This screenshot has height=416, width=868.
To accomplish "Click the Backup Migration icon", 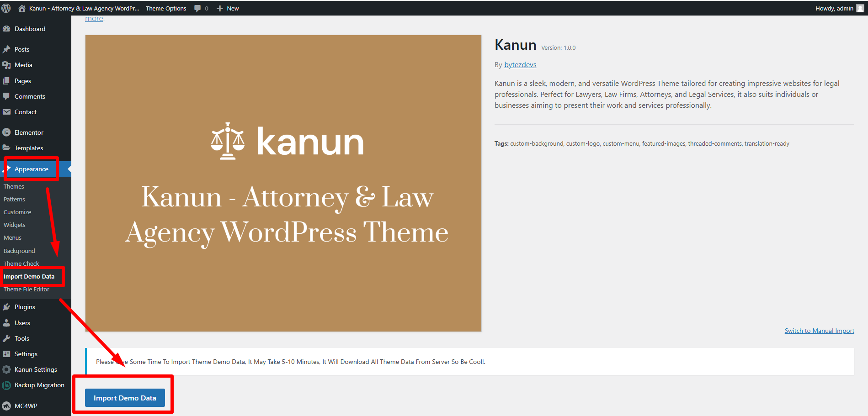I will pyautogui.click(x=6, y=385).
